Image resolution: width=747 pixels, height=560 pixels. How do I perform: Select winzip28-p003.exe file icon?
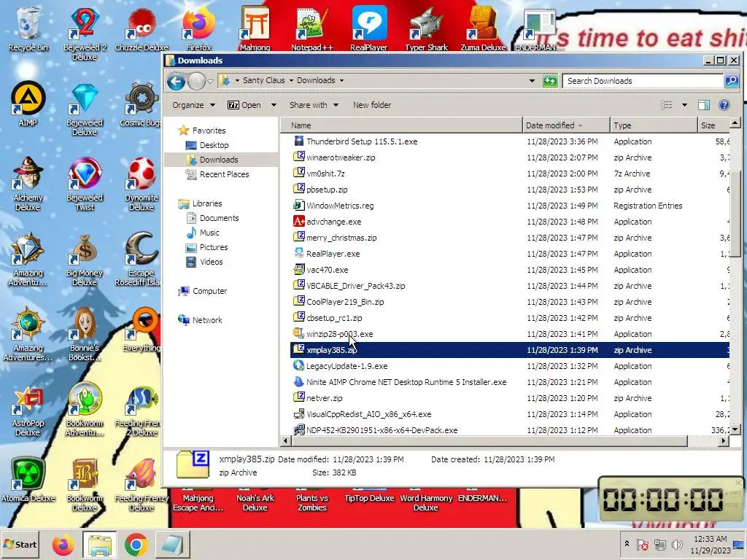pos(298,333)
